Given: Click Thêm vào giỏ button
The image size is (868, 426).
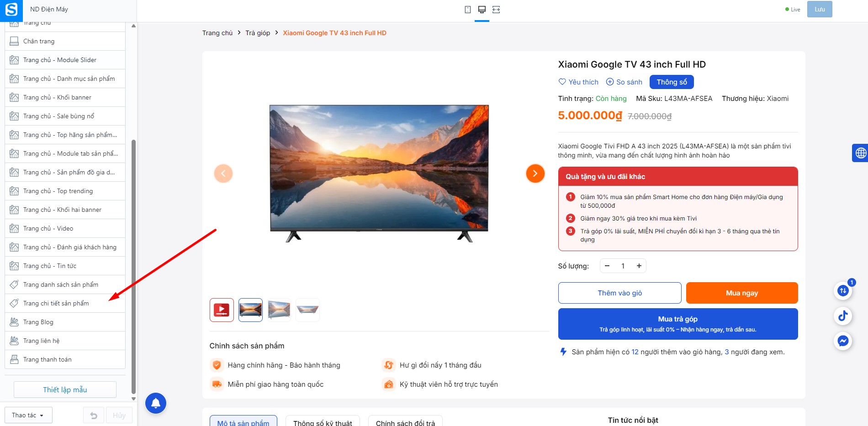Looking at the screenshot, I should click(619, 293).
